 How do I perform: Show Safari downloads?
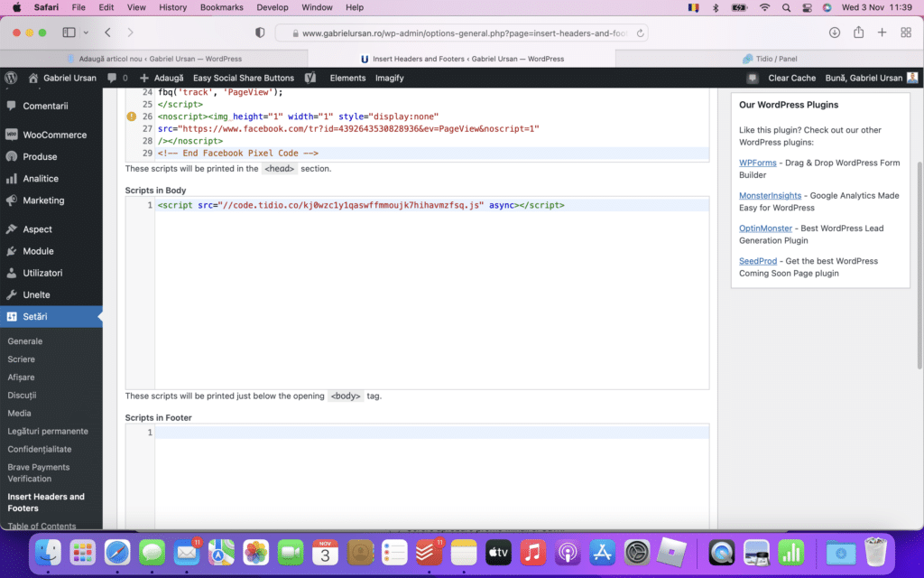(835, 33)
